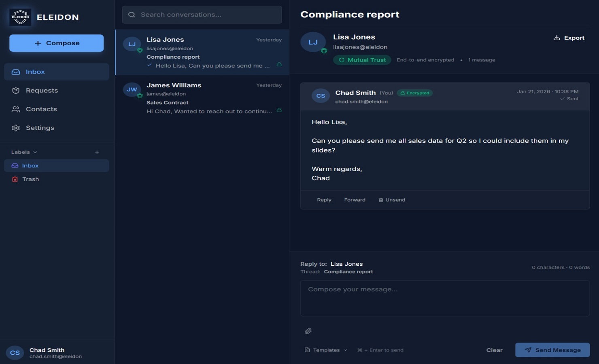599x364 pixels.
Task: Select the Inbox icon in the sidebar
Action: coord(15,72)
